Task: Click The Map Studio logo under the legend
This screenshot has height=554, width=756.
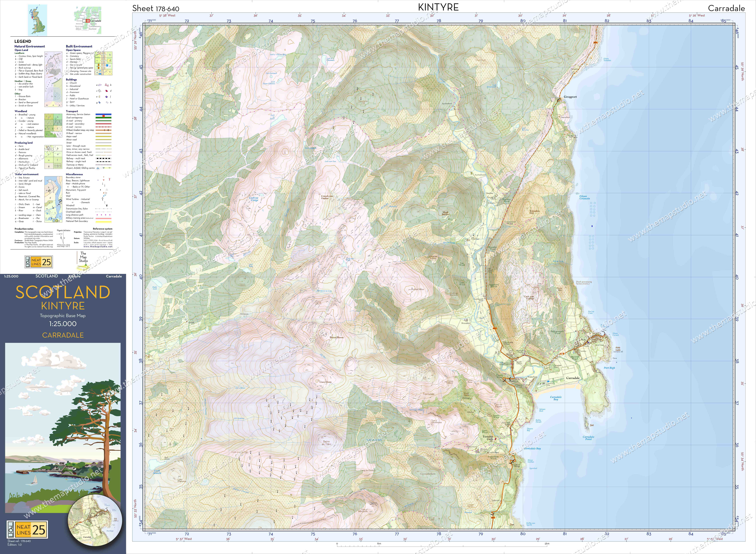Action: tap(83, 261)
